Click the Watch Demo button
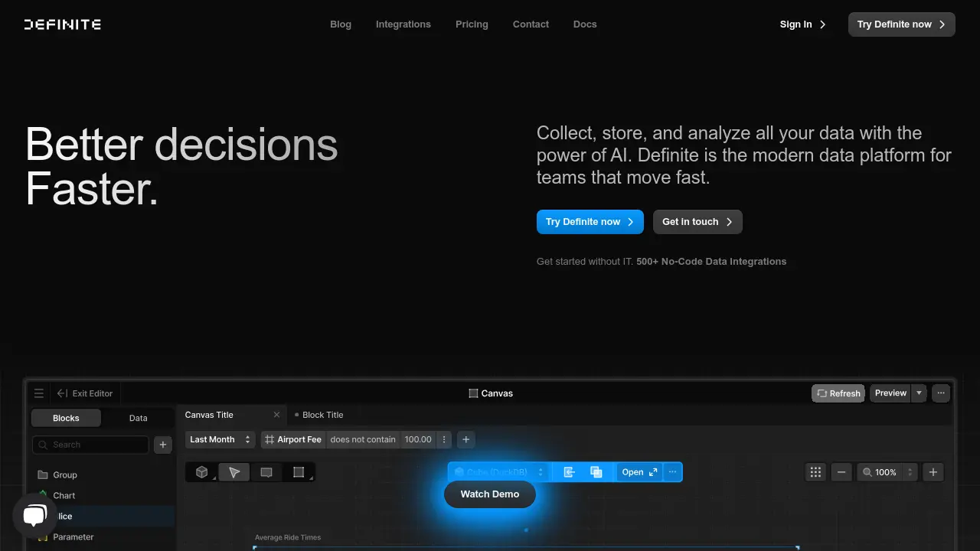Screen dimensions: 980x551 [490, 494]
